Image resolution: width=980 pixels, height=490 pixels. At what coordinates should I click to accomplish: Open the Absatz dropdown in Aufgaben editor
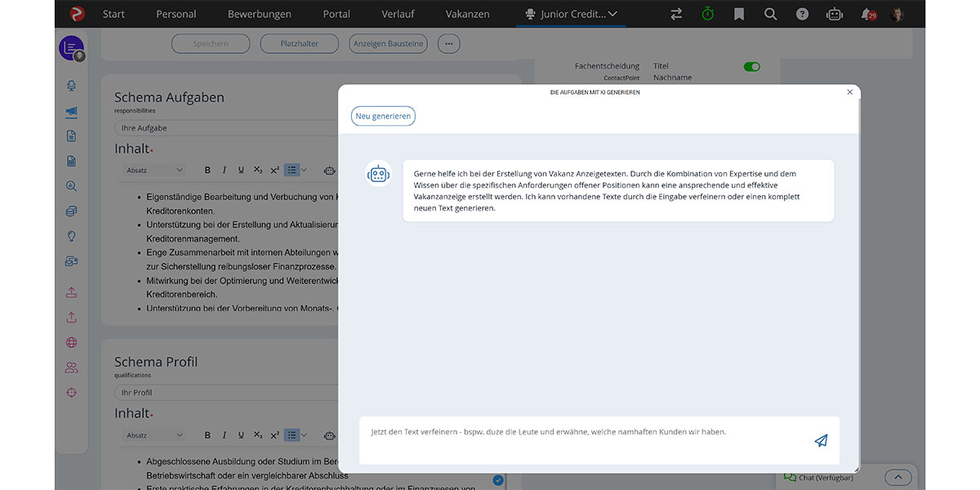pos(154,170)
